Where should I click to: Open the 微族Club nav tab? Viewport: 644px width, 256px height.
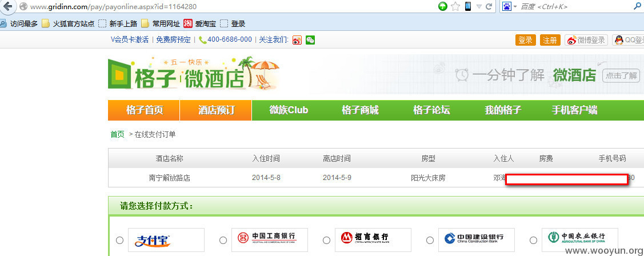[x=289, y=110]
